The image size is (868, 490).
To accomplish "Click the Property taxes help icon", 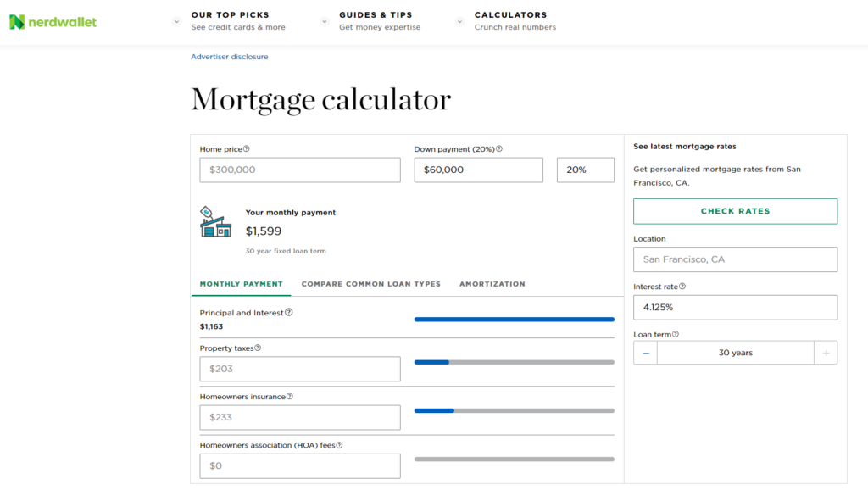I will pyautogui.click(x=258, y=348).
